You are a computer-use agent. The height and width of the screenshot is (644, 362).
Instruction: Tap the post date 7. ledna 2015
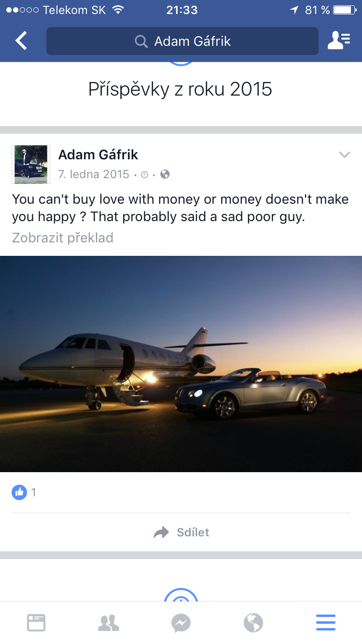(94, 174)
